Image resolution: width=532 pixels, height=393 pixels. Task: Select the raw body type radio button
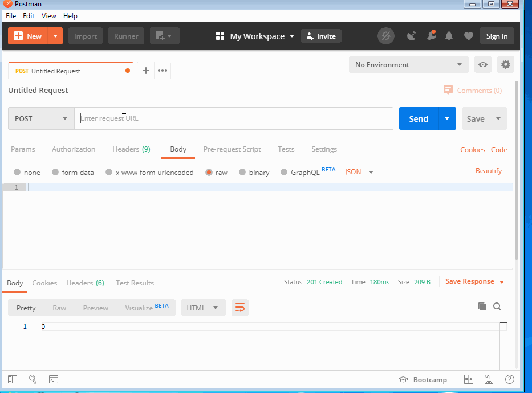[209, 171]
